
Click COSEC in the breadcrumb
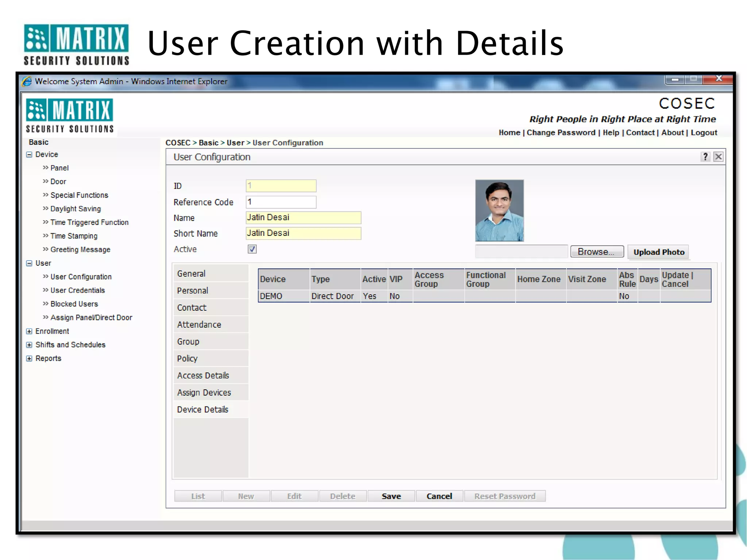(x=178, y=143)
